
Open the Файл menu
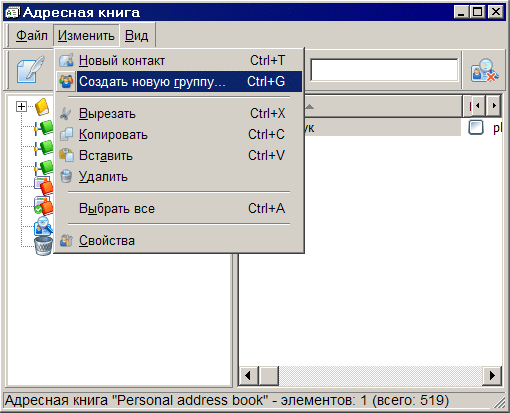pyautogui.click(x=32, y=35)
